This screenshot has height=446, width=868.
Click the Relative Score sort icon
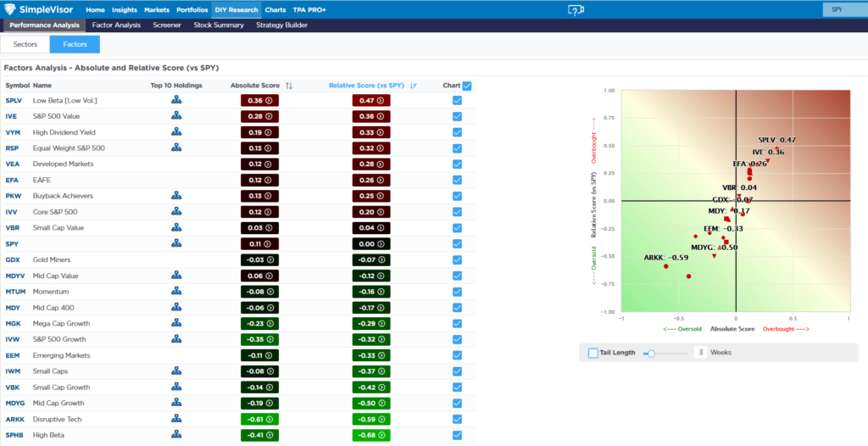click(x=414, y=86)
